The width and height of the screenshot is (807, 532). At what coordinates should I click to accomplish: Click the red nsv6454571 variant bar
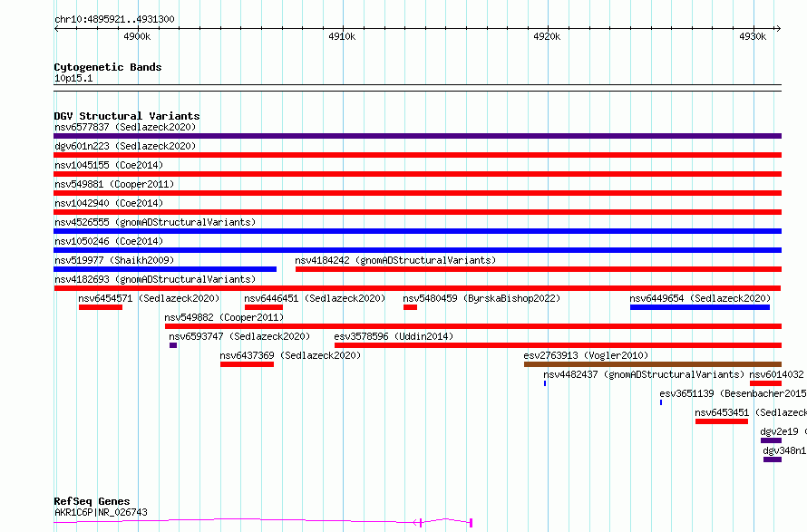101,307
